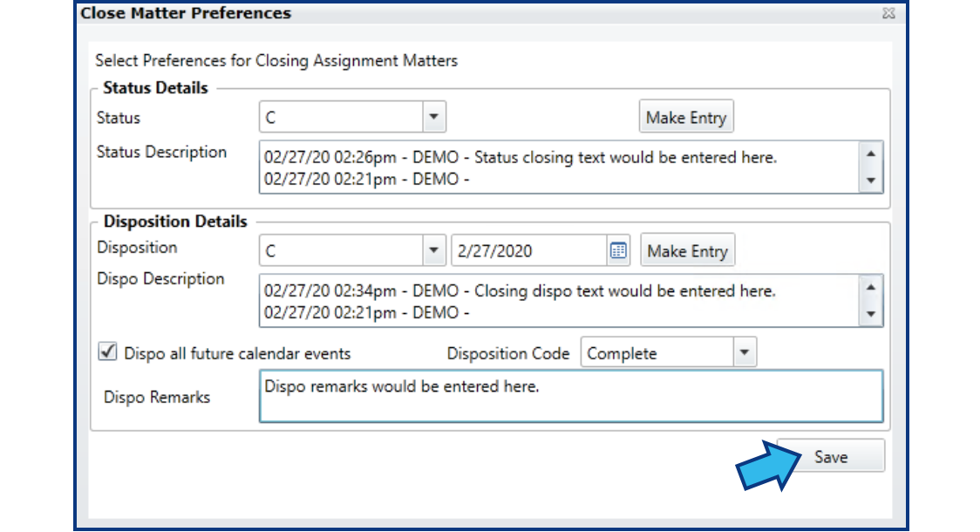This screenshot has height=532, width=980.
Task: Click inside the Dispo Remarks text box
Action: click(571, 396)
